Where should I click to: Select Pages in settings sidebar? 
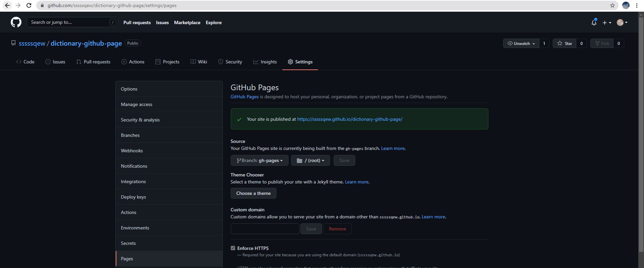(x=169, y=259)
